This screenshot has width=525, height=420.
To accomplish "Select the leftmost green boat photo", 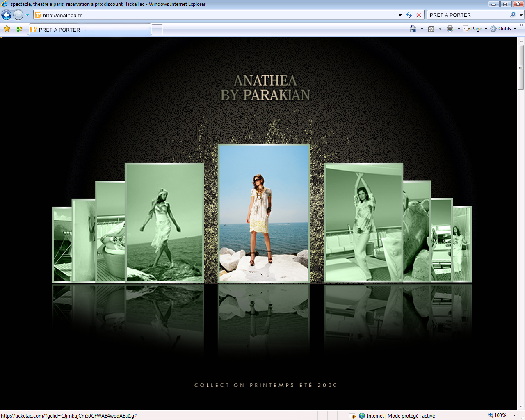I will [62, 245].
